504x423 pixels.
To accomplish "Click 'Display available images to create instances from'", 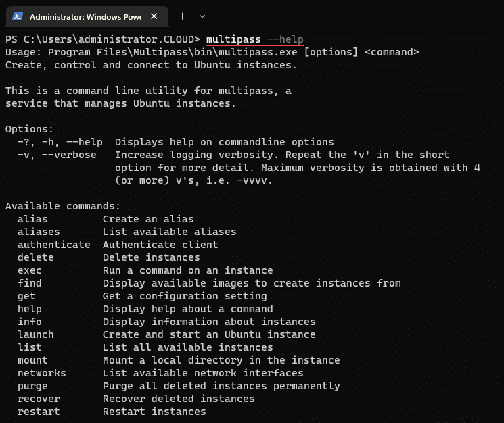I will (x=252, y=283).
